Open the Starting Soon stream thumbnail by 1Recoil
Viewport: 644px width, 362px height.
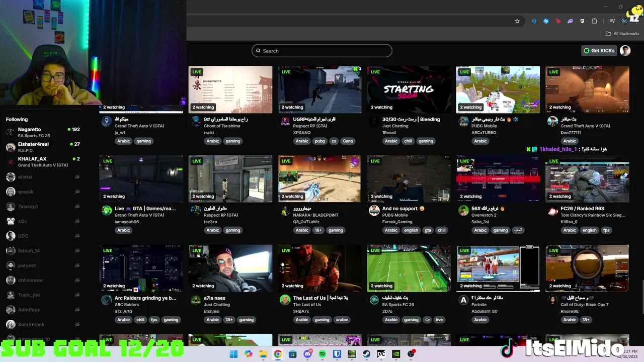(x=409, y=89)
